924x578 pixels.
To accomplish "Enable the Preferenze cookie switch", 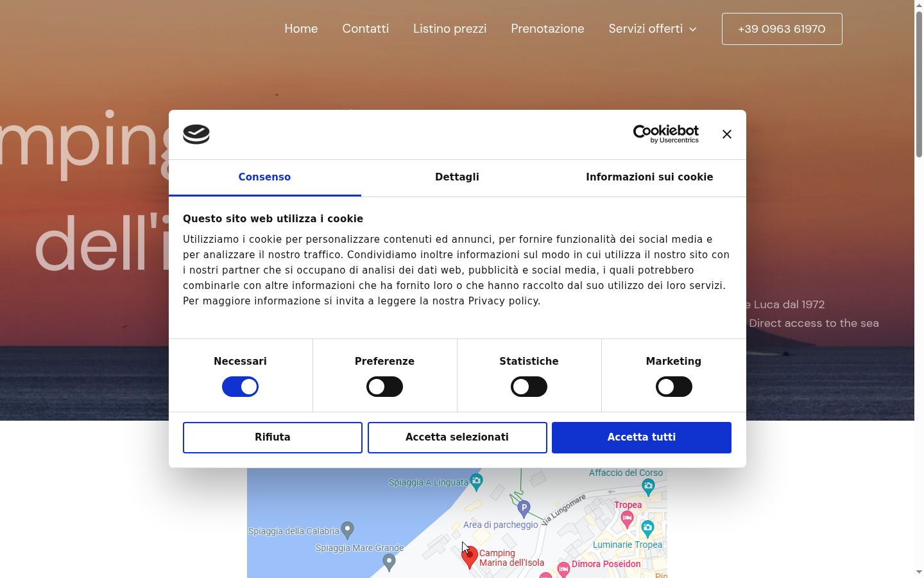I will click(384, 387).
